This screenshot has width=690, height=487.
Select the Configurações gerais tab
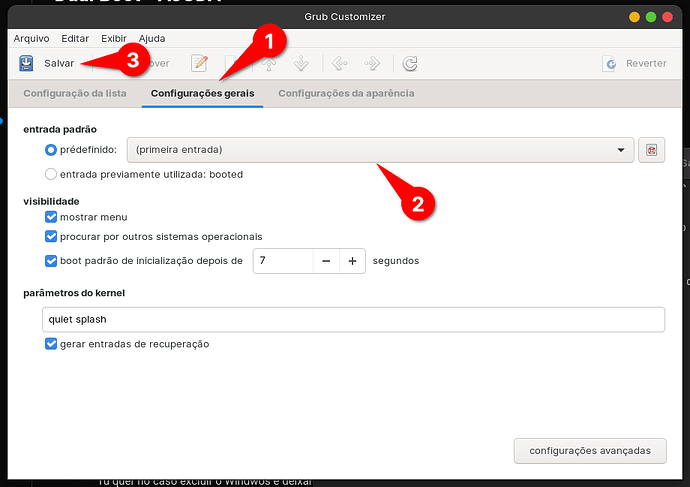click(x=202, y=93)
